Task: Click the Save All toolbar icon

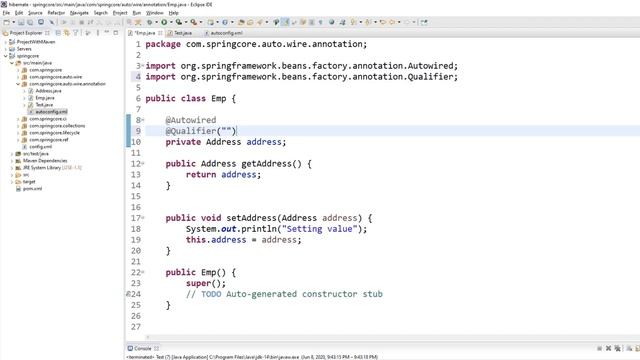Action: pyautogui.click(x=30, y=22)
